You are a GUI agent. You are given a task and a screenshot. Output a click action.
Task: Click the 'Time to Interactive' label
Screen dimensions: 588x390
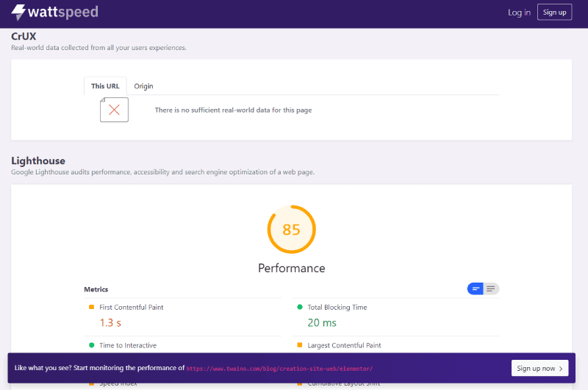pos(128,345)
